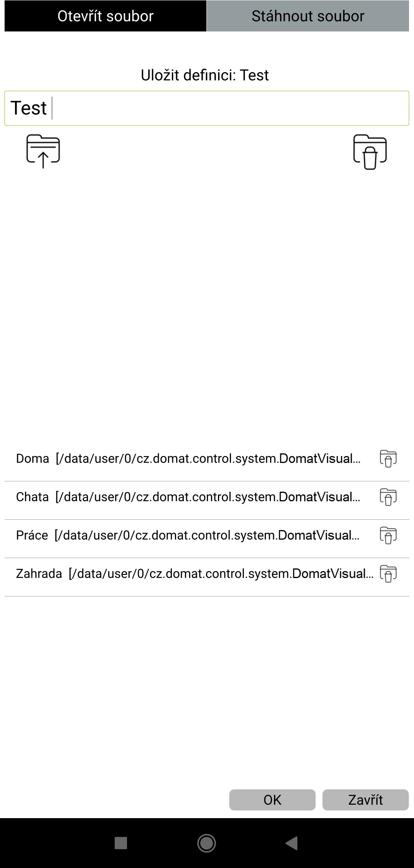Click the file path text of Chata entry

click(x=208, y=497)
